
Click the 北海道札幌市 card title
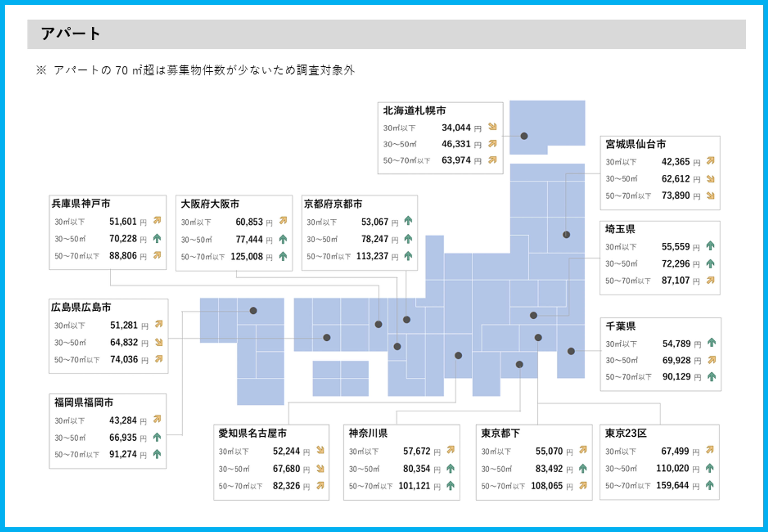(x=414, y=111)
